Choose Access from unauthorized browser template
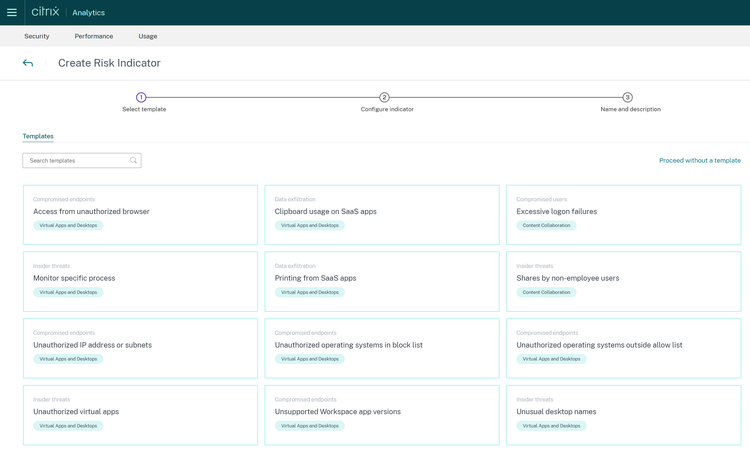 pyautogui.click(x=140, y=215)
